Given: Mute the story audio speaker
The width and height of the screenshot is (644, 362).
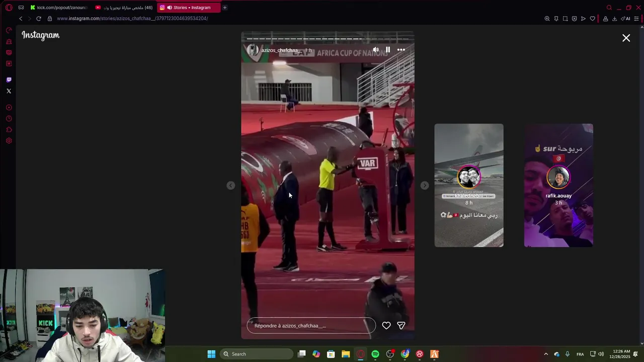Looking at the screenshot, I should [375, 50].
